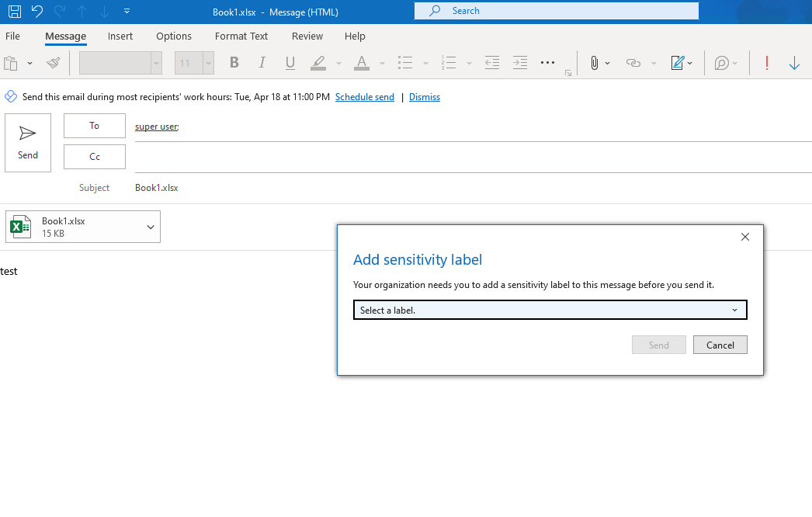Apply text highlight color
Viewport: 812px width, 517px height.
318,63
